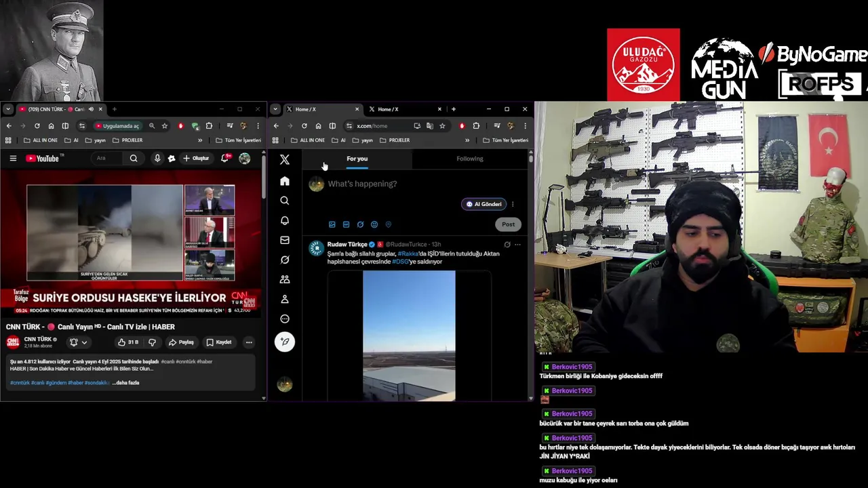868x488 pixels.
Task: Click the X logo in the sidebar
Action: 285,159
